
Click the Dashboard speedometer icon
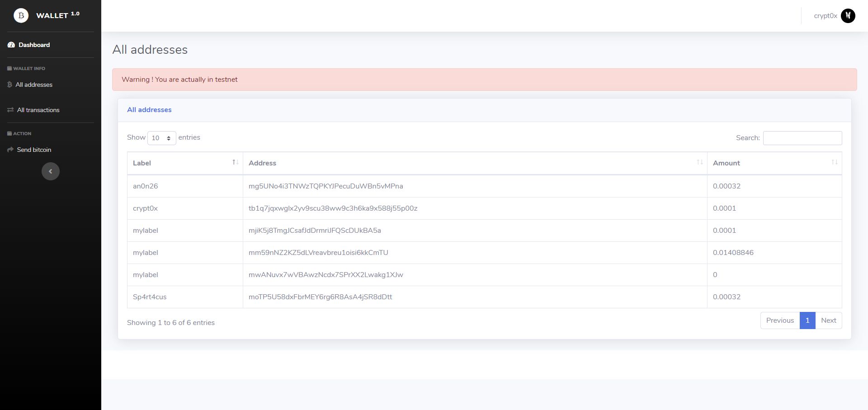11,45
